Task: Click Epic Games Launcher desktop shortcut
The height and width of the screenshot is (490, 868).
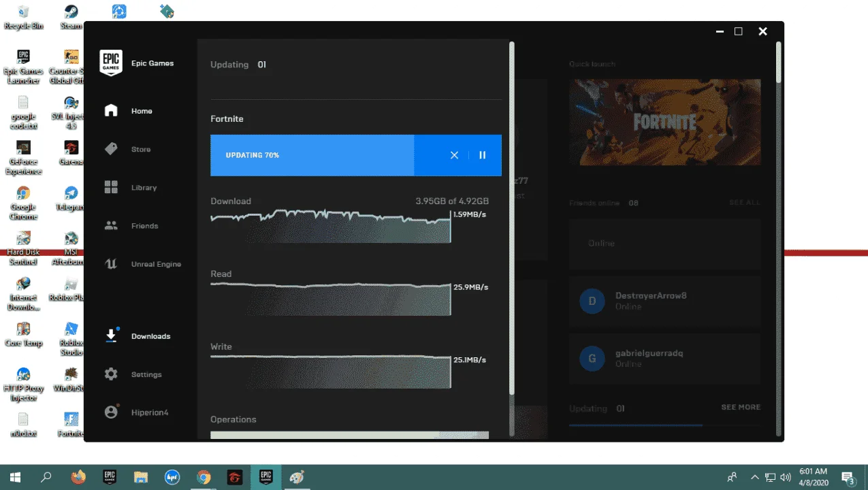Action: 23,67
